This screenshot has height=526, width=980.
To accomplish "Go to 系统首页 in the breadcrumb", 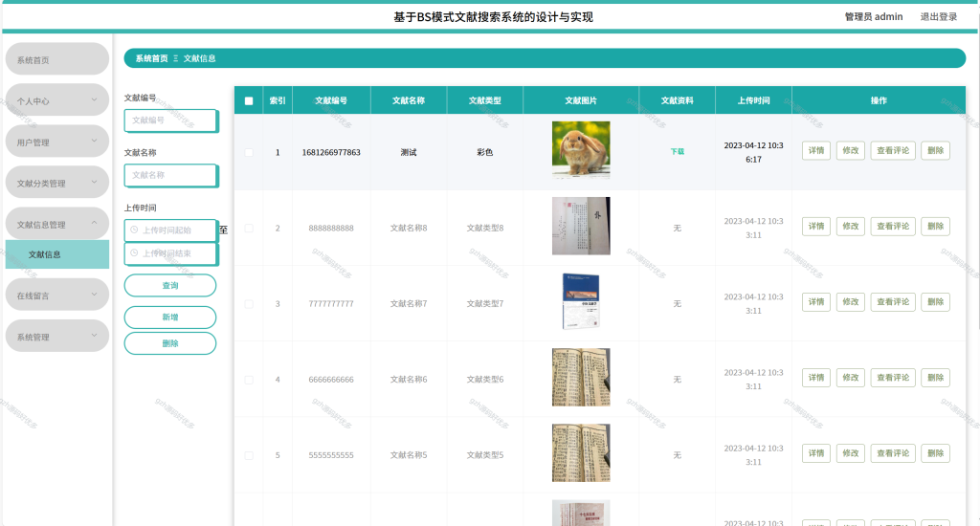I will [x=152, y=58].
